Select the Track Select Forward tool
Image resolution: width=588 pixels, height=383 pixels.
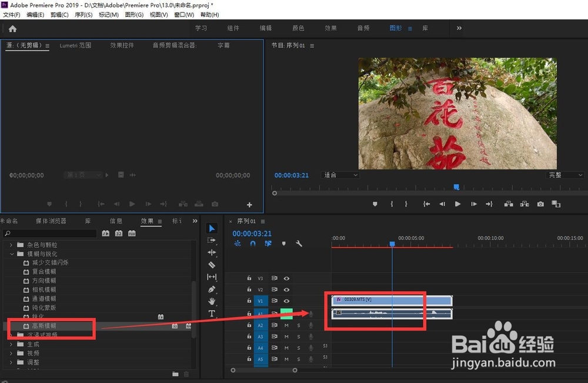coord(212,240)
